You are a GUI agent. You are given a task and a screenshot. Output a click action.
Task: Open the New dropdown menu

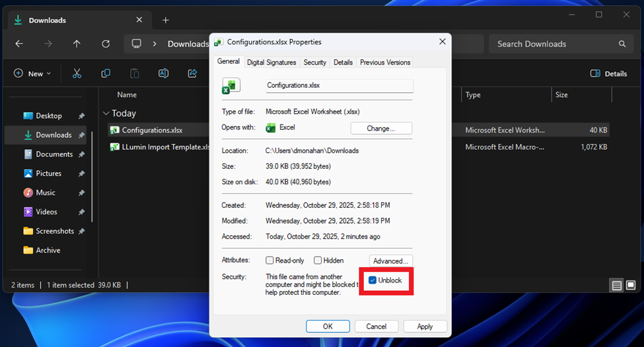(32, 74)
